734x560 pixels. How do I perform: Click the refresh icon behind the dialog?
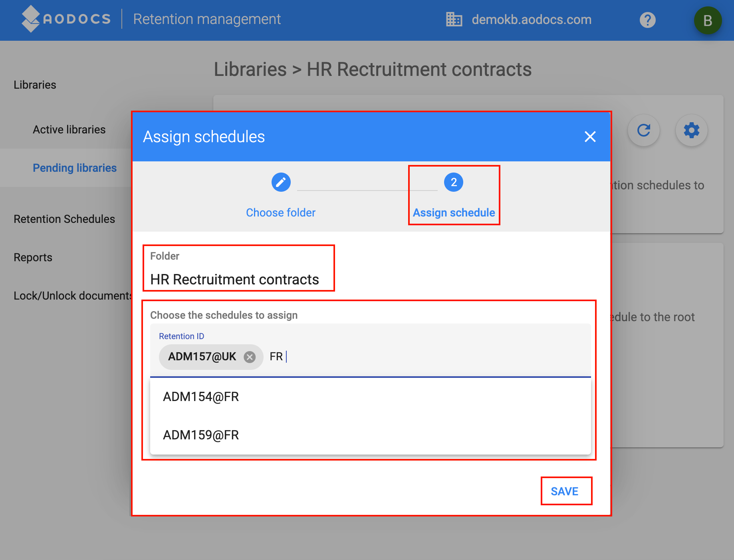pos(643,130)
